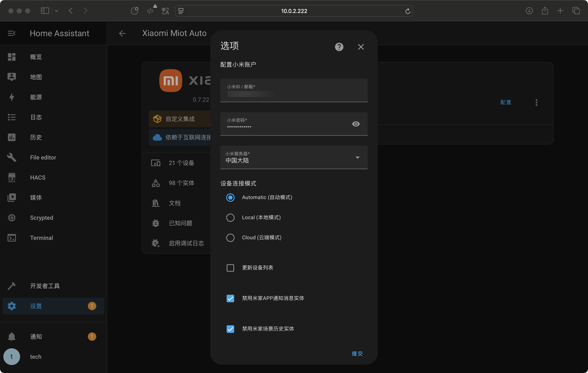Click the 小米ID / 邮箱 input field
This screenshot has height=373, width=588.
[x=294, y=90]
